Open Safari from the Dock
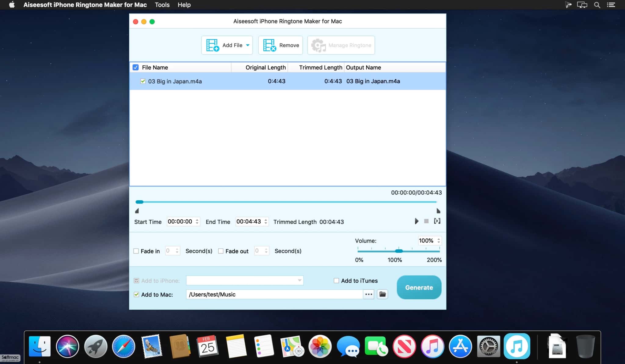 pyautogui.click(x=124, y=346)
